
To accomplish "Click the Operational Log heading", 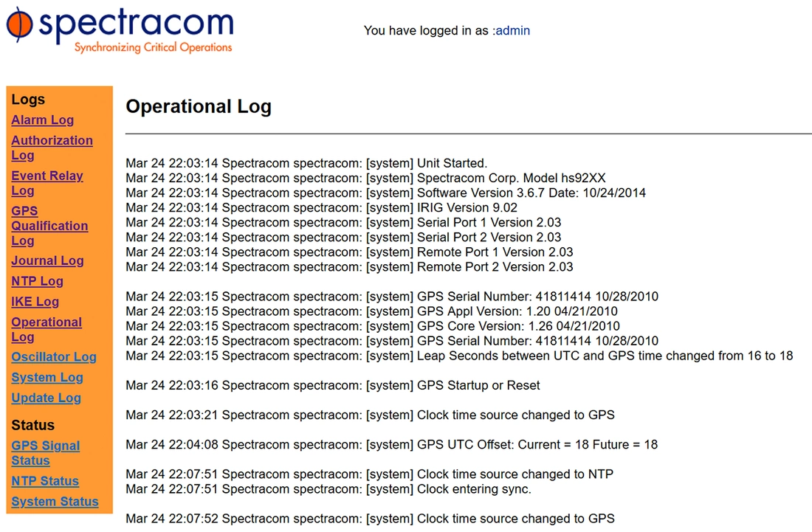I will tap(199, 106).
